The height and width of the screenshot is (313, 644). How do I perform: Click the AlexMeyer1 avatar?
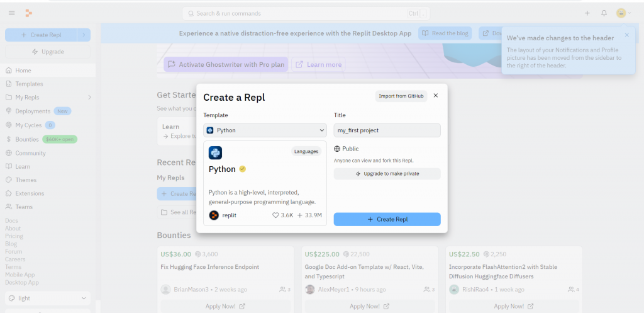(310, 290)
